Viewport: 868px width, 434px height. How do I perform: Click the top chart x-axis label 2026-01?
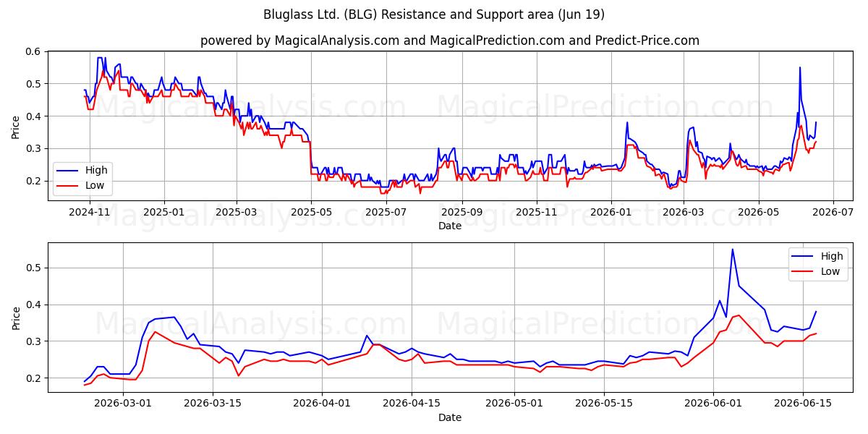click(610, 213)
